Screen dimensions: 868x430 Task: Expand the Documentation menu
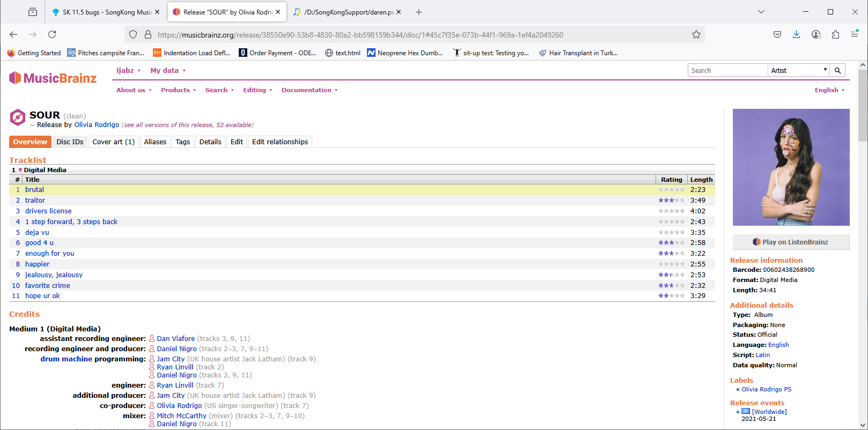(x=310, y=90)
